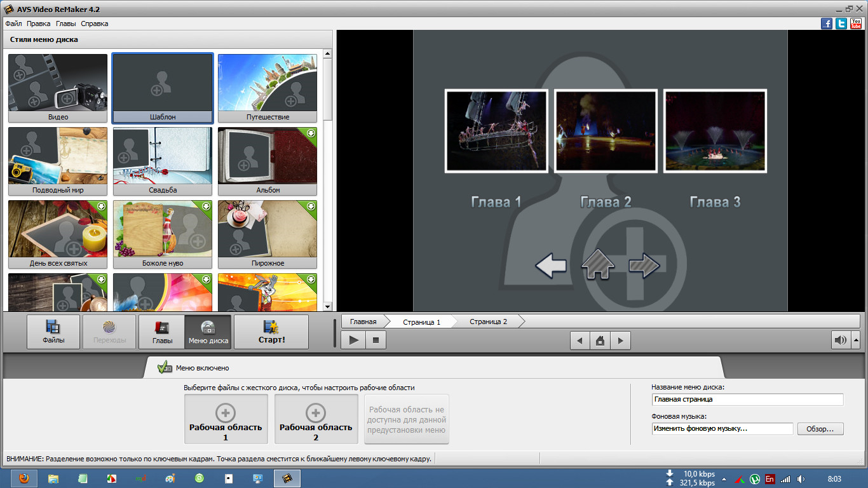The image size is (868, 488).
Task: Expand the volume level dropdown arrow
Action: (x=856, y=341)
